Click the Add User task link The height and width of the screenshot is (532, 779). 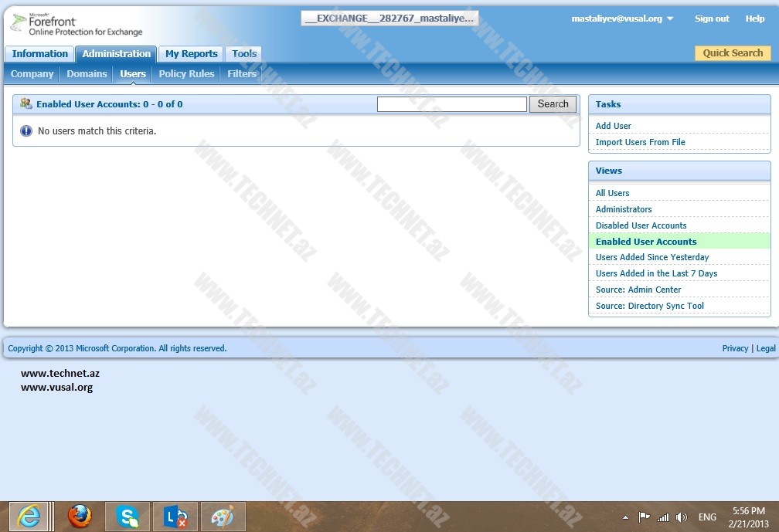click(x=614, y=126)
